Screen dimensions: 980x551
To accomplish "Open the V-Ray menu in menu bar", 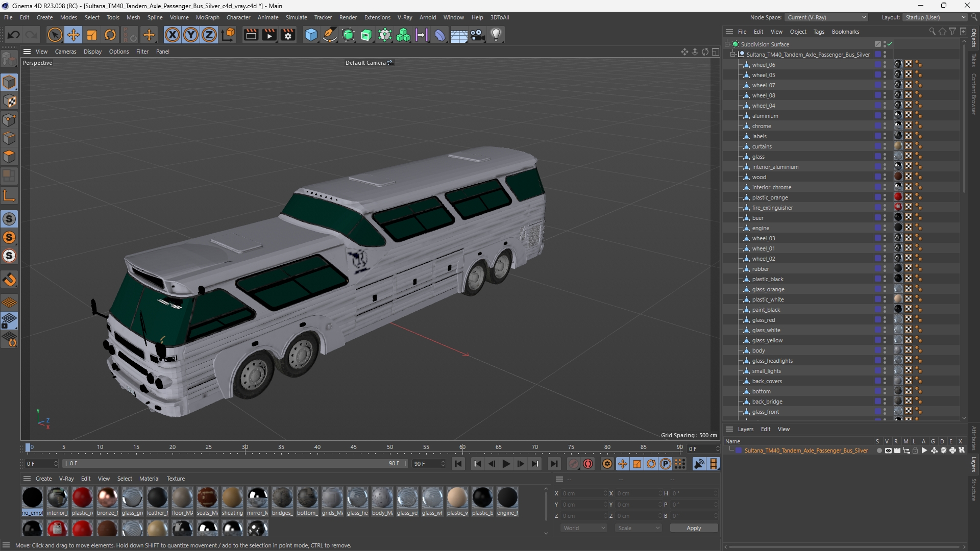I will tap(405, 17).
